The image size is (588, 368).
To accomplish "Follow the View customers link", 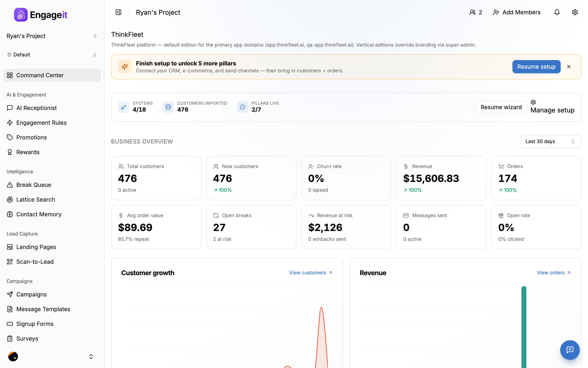I will point(311,273).
